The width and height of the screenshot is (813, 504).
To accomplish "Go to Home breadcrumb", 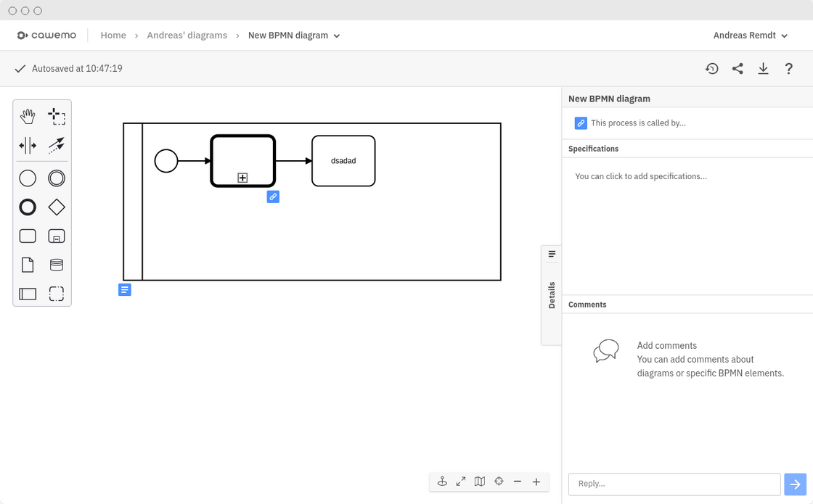I will point(113,36).
